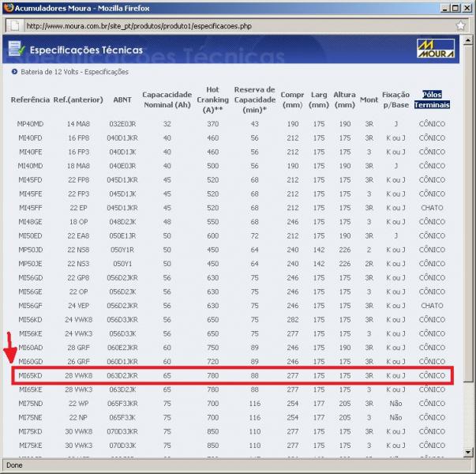476x474 pixels.
Task: Click the Mont column header
Action: [x=369, y=100]
